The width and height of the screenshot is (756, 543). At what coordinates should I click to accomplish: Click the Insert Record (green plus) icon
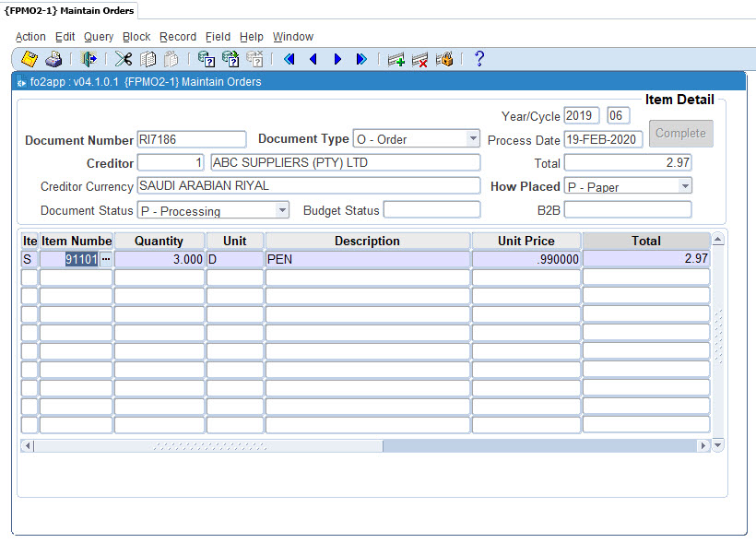click(396, 58)
